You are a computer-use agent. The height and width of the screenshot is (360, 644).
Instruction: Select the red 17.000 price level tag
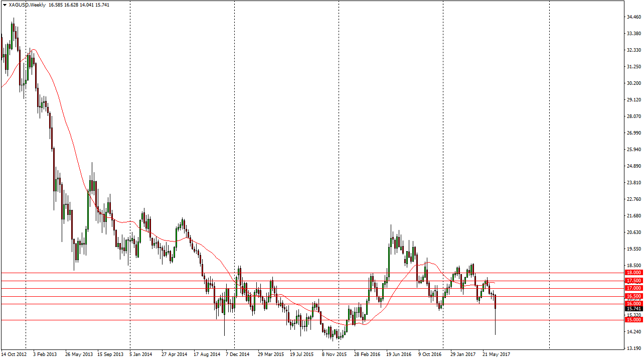[634, 288]
